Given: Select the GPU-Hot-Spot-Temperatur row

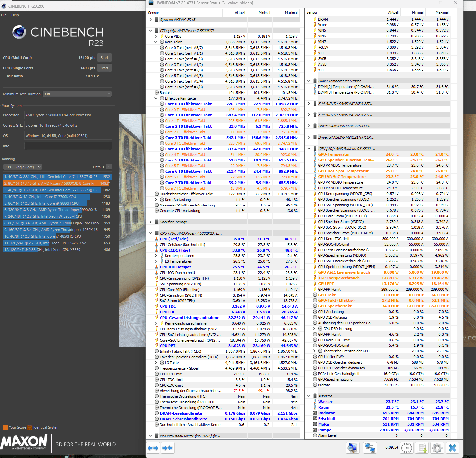Looking at the screenshot, I should [x=378, y=171].
